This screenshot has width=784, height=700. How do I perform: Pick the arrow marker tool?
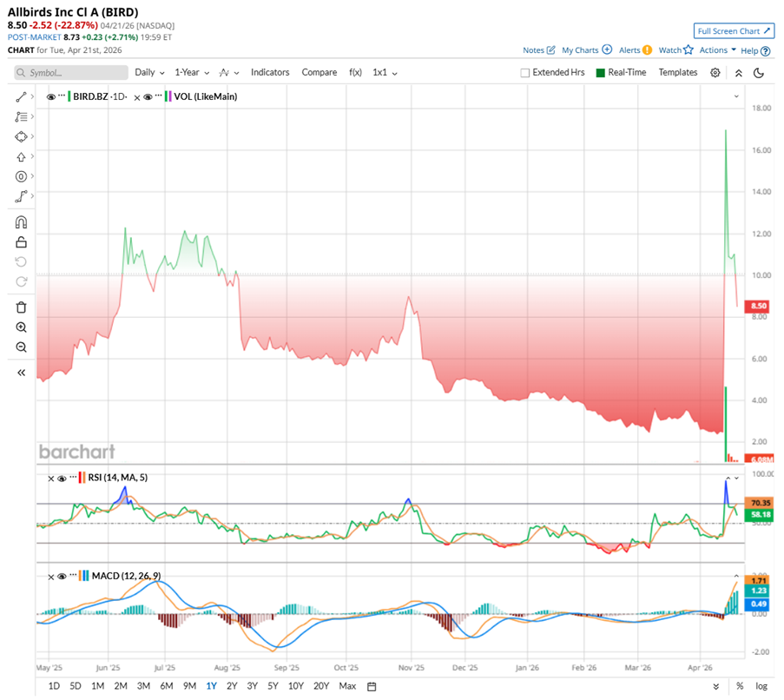[x=21, y=157]
